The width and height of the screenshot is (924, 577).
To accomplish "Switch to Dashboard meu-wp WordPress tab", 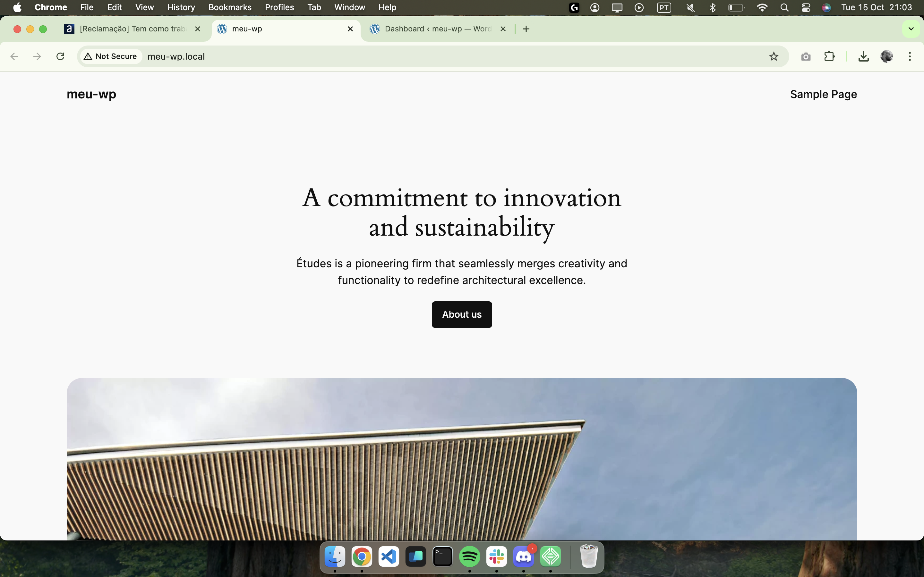I will click(x=438, y=29).
